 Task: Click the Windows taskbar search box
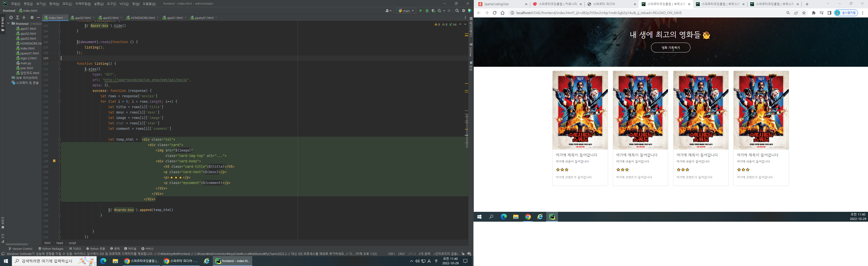pyautogui.click(x=54, y=261)
